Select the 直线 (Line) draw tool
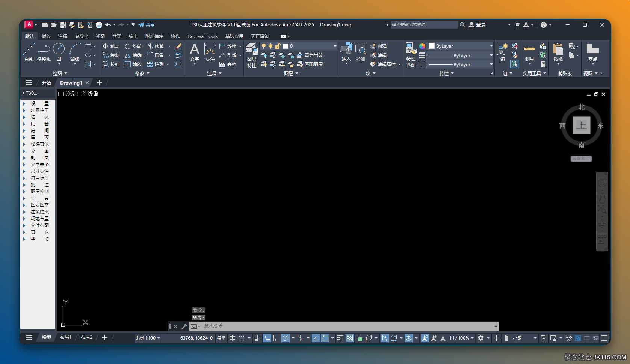This screenshot has height=364, width=630. point(29,52)
